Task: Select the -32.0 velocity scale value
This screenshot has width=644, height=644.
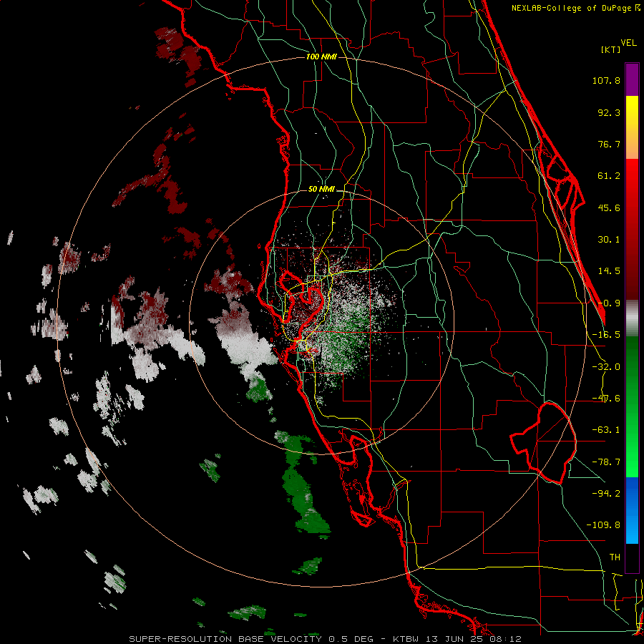Action: click(x=606, y=367)
